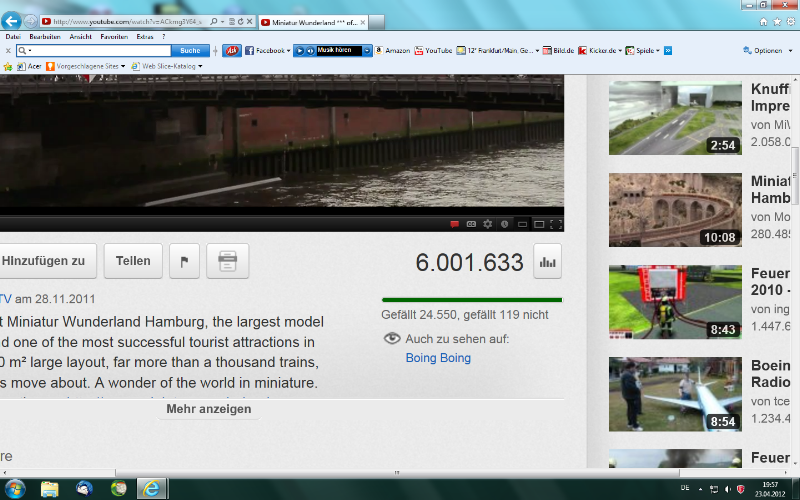The height and width of the screenshot is (500, 800).
Task: Open the Boing Boing link
Action: coord(437,358)
